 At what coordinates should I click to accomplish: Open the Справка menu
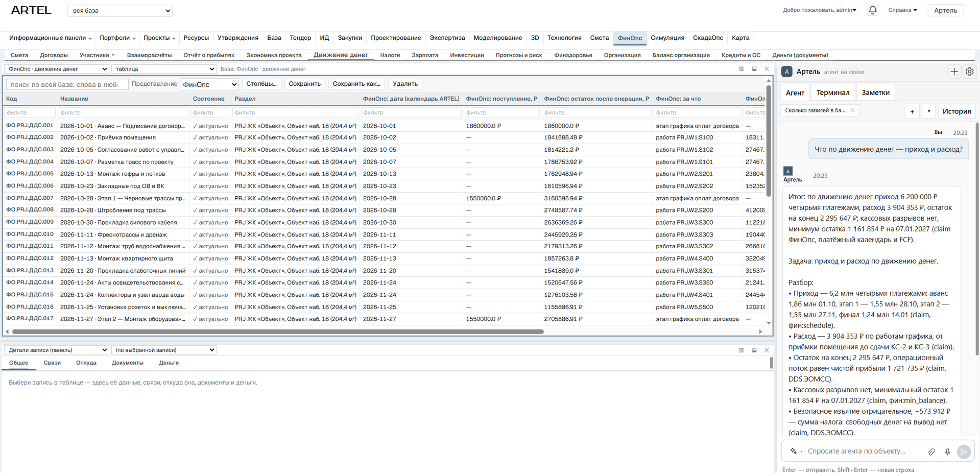click(902, 10)
